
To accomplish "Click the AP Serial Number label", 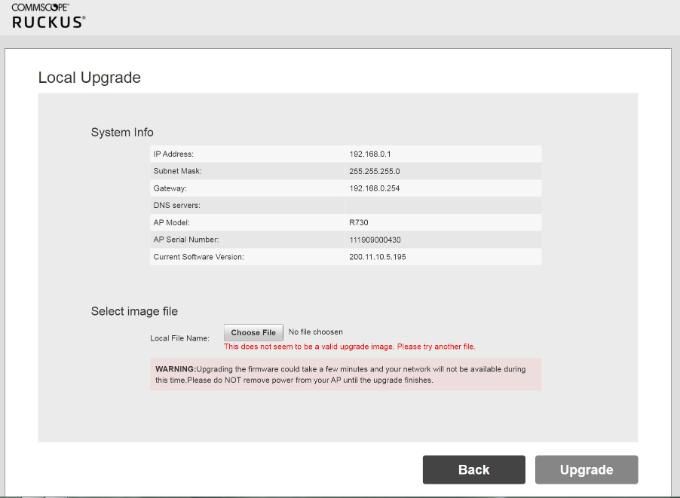I will pos(186,240).
